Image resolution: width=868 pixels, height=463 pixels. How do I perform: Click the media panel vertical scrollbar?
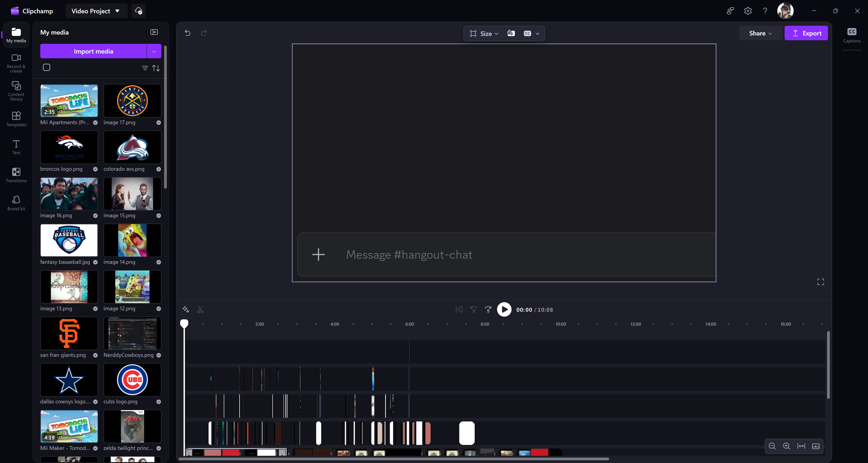(165, 117)
